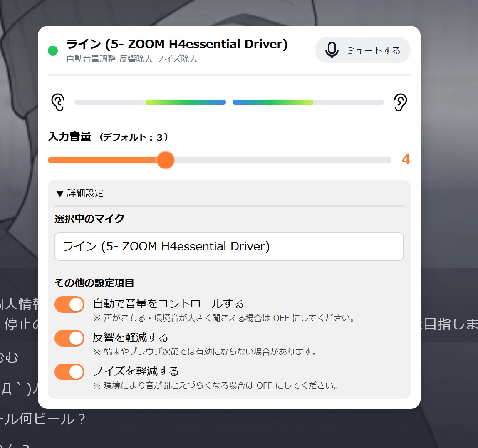Click the green status dot indicator
The image size is (478, 448).
pos(53,51)
